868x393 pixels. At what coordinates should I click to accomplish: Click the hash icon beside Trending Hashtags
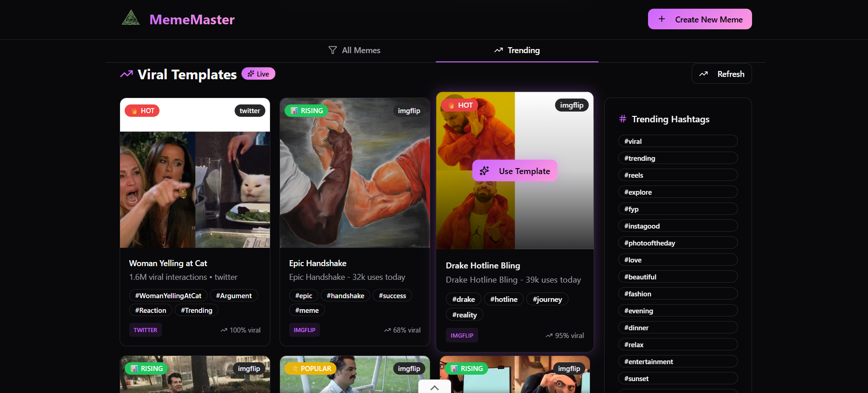pyautogui.click(x=623, y=119)
